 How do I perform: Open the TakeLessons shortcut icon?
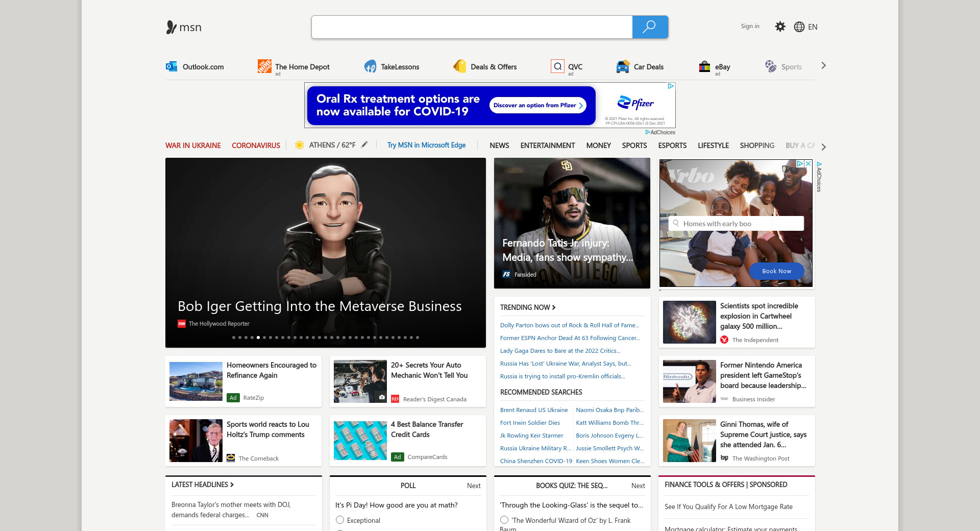tap(370, 66)
